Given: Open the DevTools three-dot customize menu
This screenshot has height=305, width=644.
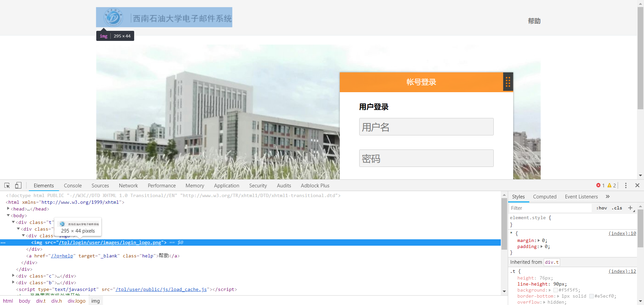Looking at the screenshot, I should 626,185.
